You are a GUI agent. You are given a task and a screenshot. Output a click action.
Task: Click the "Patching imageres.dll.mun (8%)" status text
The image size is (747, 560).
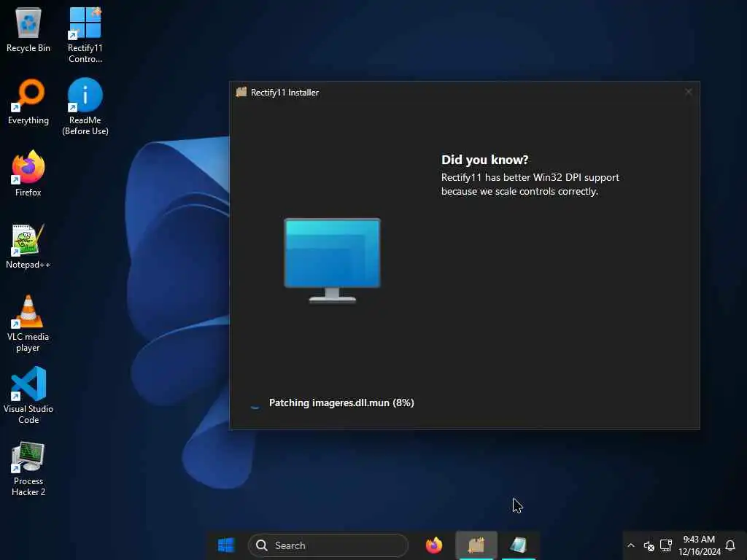(341, 402)
